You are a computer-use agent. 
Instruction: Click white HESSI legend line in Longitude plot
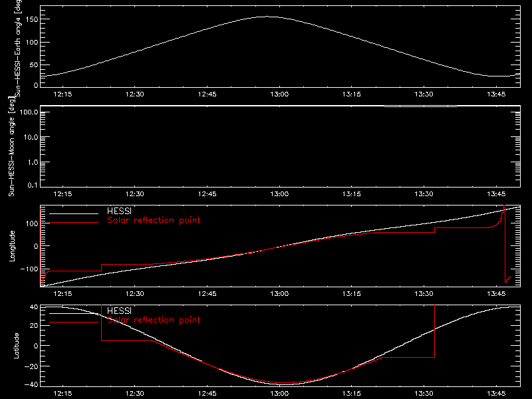[x=74, y=213]
